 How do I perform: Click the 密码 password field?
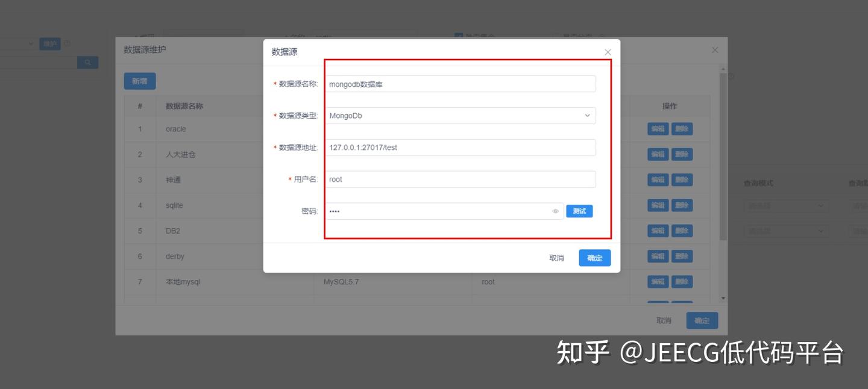(444, 211)
